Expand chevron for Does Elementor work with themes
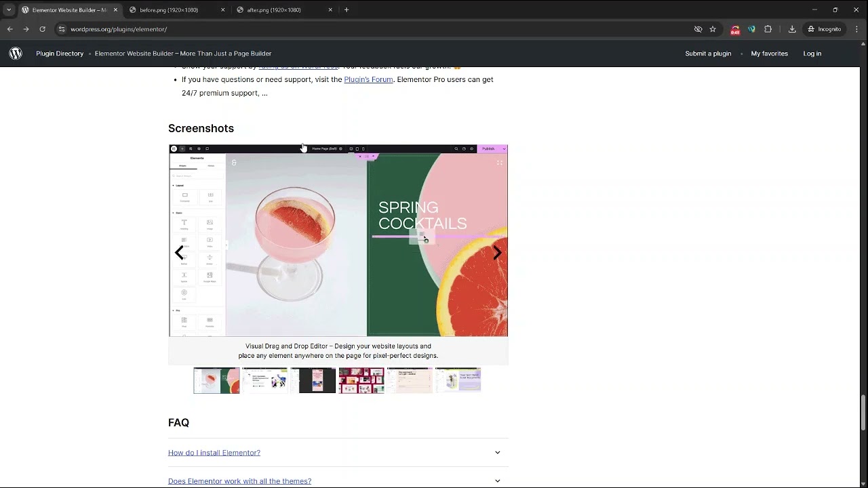 click(497, 481)
